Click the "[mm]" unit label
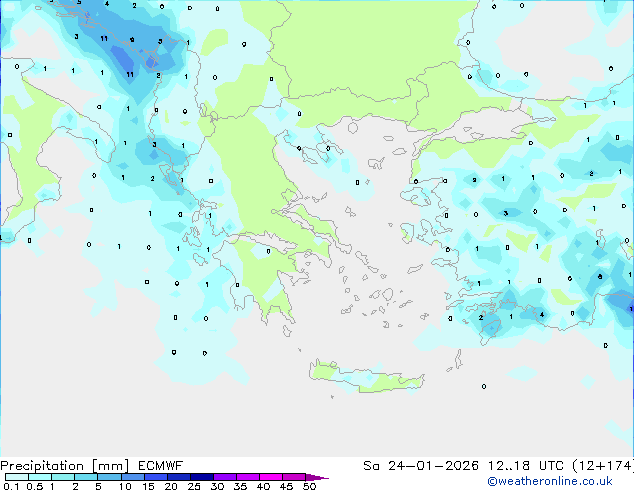This screenshot has height=490, width=634. tap(110, 466)
